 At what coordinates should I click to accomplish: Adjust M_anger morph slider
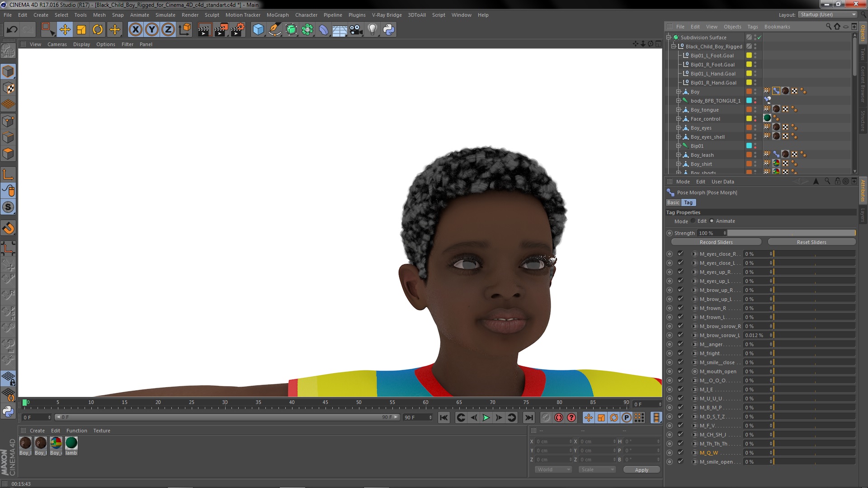(814, 344)
